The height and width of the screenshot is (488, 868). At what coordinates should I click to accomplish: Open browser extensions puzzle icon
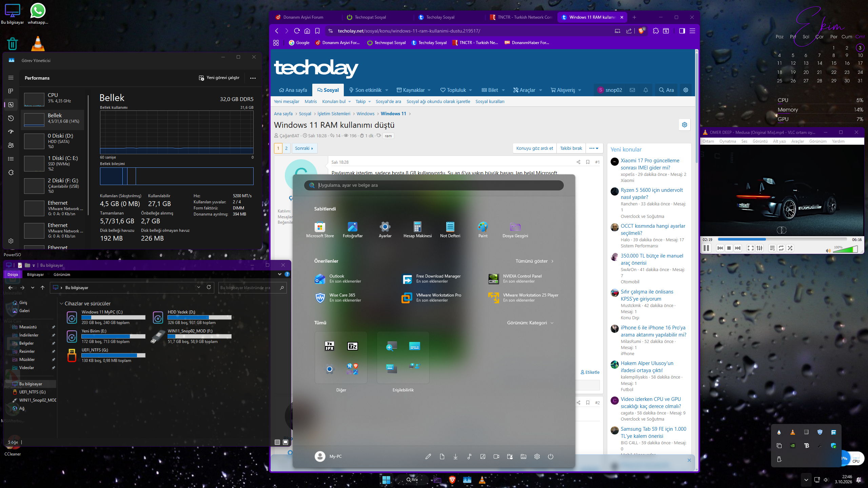[x=656, y=31]
